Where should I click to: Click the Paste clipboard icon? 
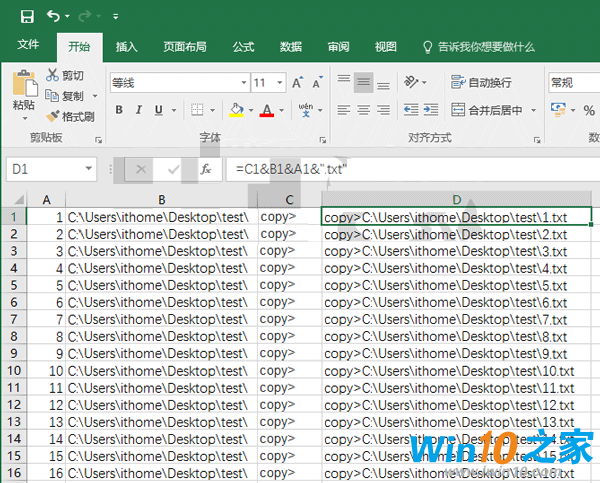(23, 87)
